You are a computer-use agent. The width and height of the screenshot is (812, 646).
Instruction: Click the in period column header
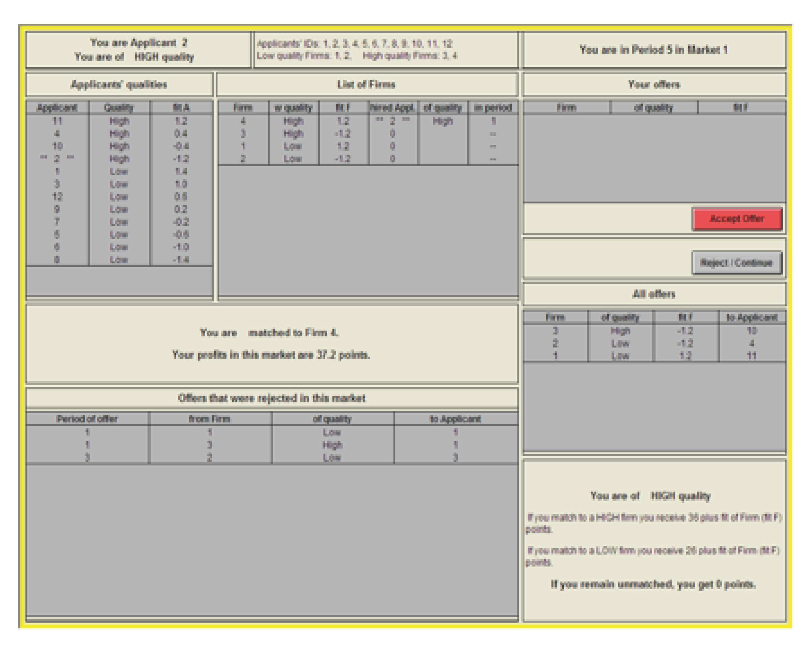coord(493,108)
